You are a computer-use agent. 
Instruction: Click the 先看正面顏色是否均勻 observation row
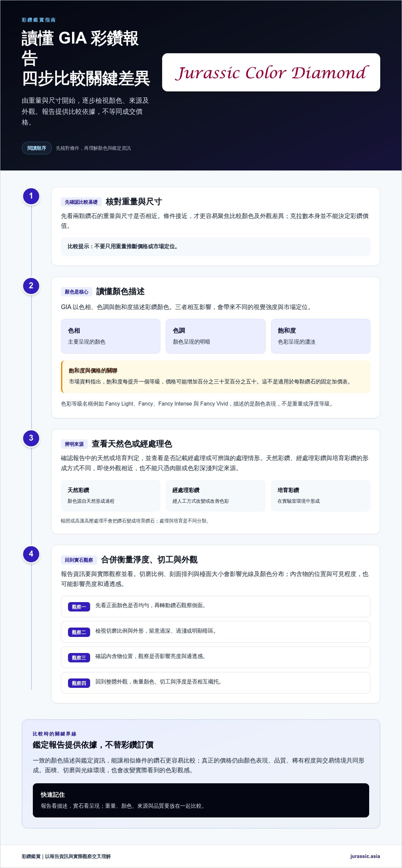[x=216, y=606]
